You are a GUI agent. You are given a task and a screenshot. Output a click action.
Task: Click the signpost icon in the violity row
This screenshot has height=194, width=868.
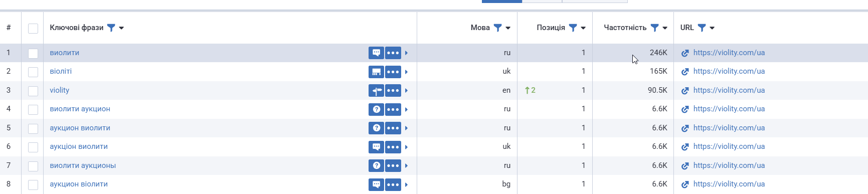coord(376,90)
